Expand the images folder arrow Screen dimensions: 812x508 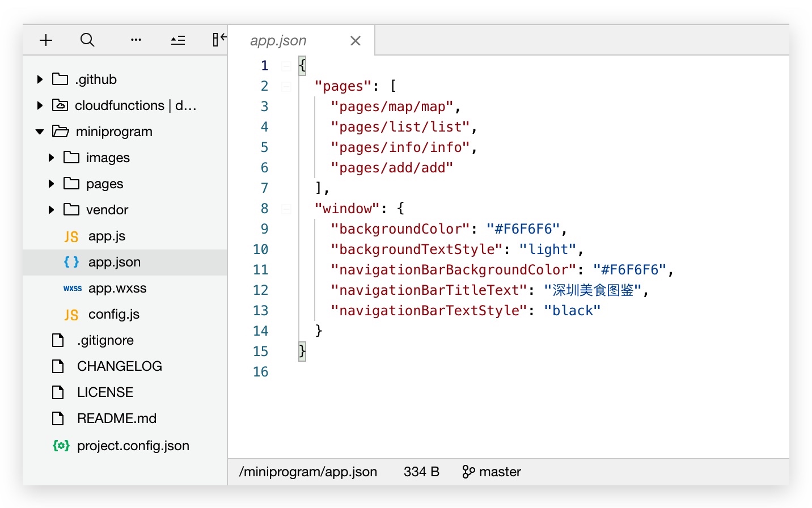[x=51, y=158]
